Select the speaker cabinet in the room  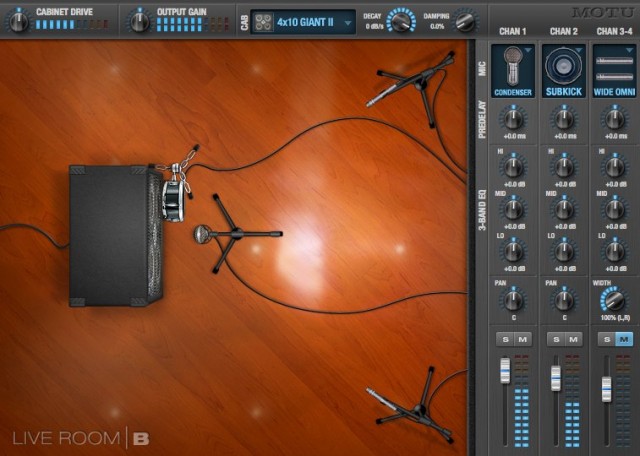point(112,236)
